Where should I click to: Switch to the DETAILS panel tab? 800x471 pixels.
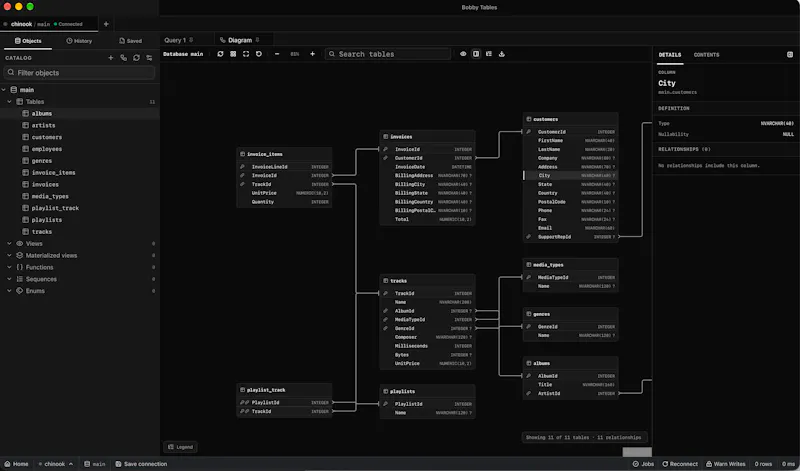[669, 55]
